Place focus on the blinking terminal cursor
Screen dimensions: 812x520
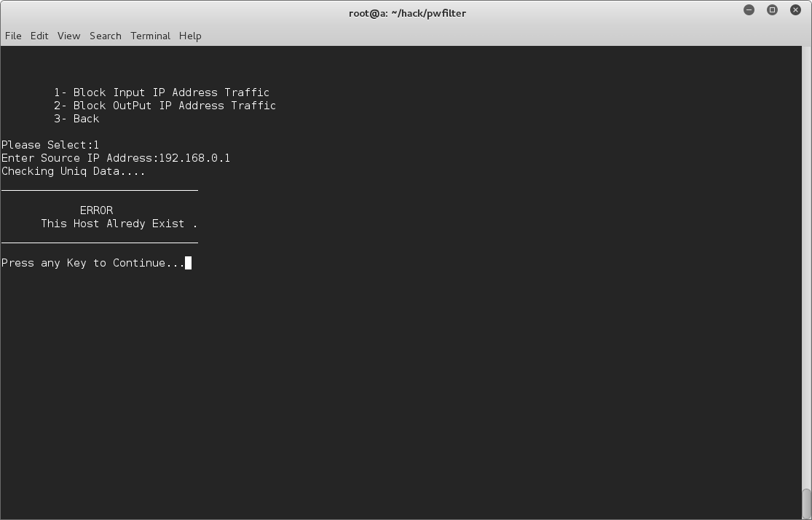click(189, 262)
